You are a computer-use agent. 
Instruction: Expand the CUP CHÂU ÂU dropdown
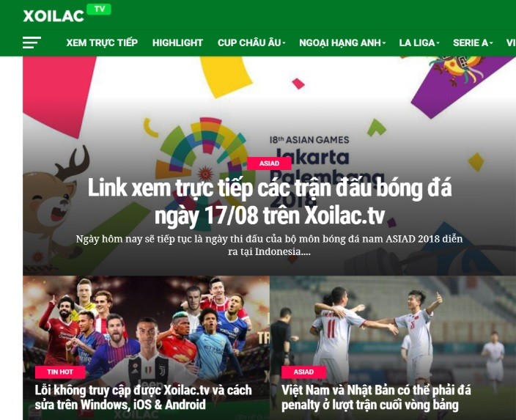pyautogui.click(x=251, y=43)
